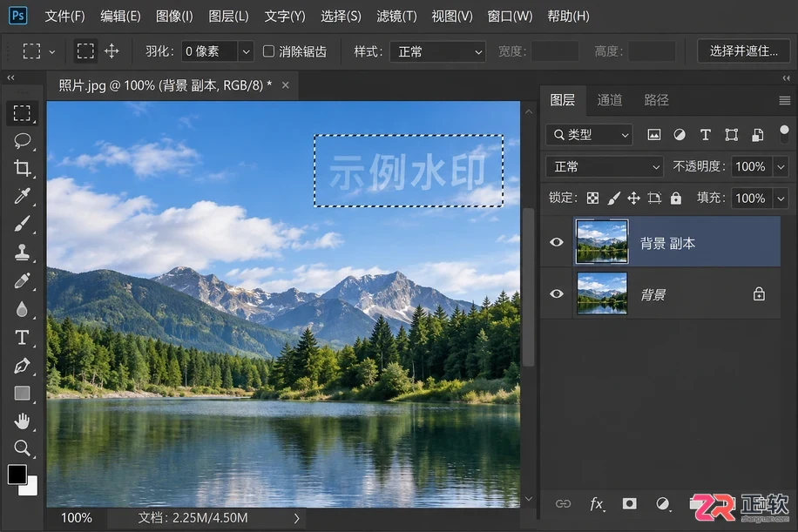Image resolution: width=798 pixels, height=532 pixels.
Task: Filter layers by pixel image icon
Action: pyautogui.click(x=654, y=135)
